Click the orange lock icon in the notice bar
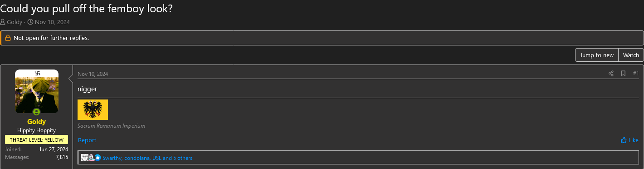This screenshot has width=644, height=169. [8, 38]
